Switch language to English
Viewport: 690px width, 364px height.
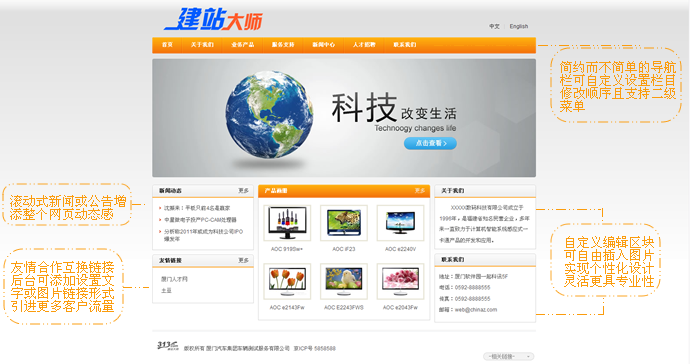point(519,26)
